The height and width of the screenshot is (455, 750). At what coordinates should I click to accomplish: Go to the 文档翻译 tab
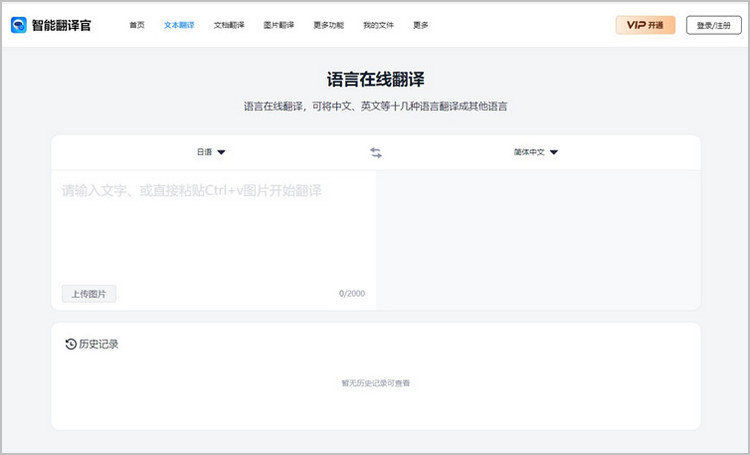coord(229,25)
